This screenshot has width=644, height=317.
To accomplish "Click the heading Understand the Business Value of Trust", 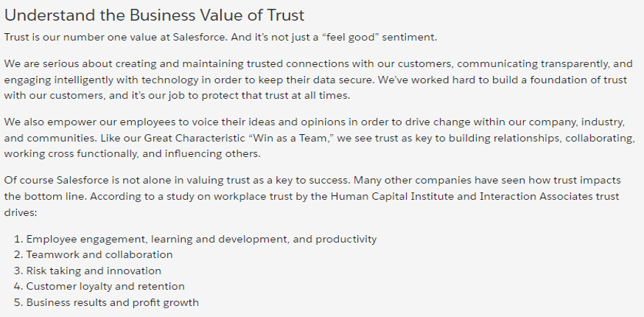I will coord(154,15).
